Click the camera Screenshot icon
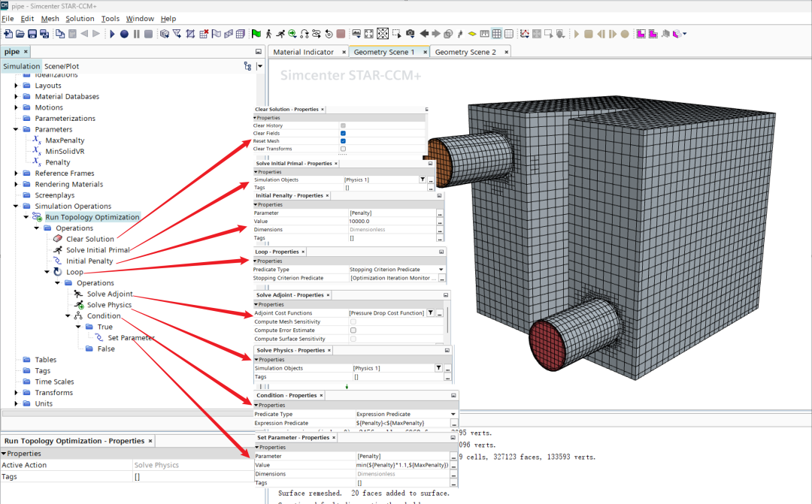The image size is (812, 504). coord(411,34)
